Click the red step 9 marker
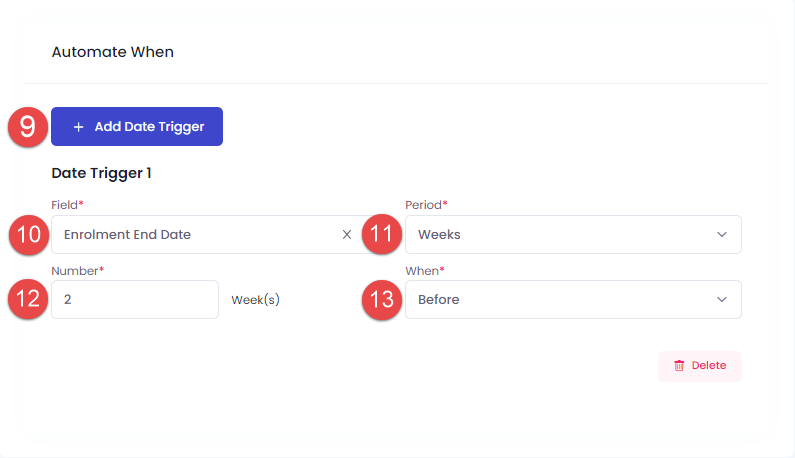This screenshot has width=795, height=458. [28, 127]
